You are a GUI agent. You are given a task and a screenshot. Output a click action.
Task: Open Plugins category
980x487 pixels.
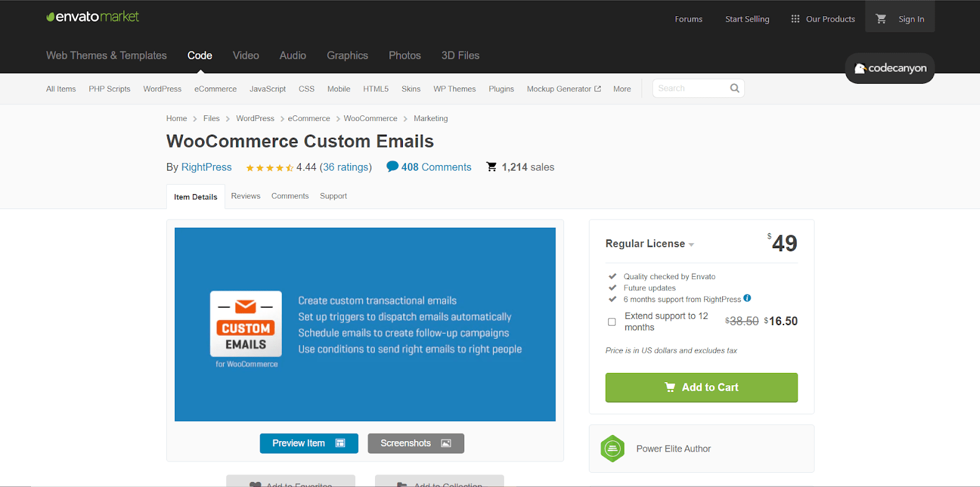tap(501, 89)
